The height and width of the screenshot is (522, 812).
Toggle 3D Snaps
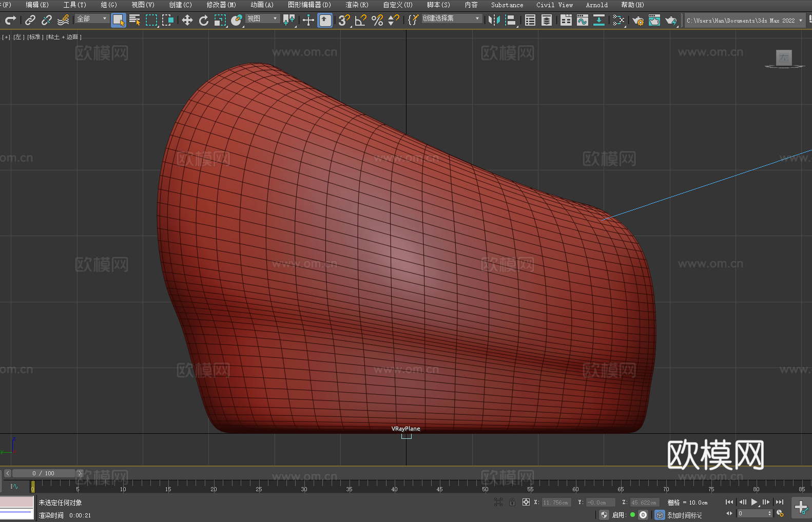(x=344, y=20)
